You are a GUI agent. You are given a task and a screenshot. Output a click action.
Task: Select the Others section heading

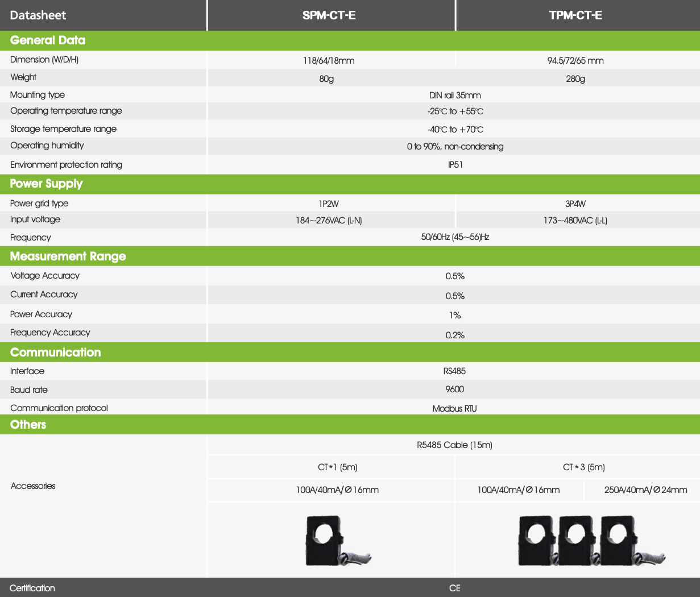pos(28,425)
